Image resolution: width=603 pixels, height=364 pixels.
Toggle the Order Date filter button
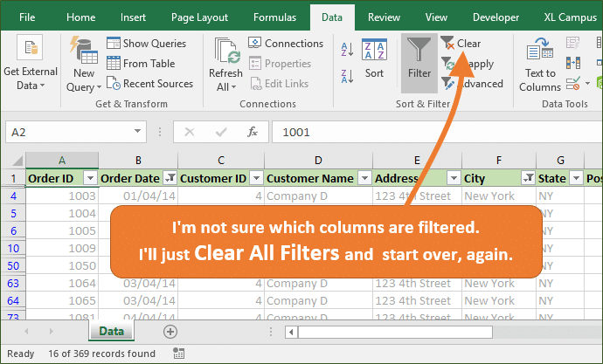point(170,178)
